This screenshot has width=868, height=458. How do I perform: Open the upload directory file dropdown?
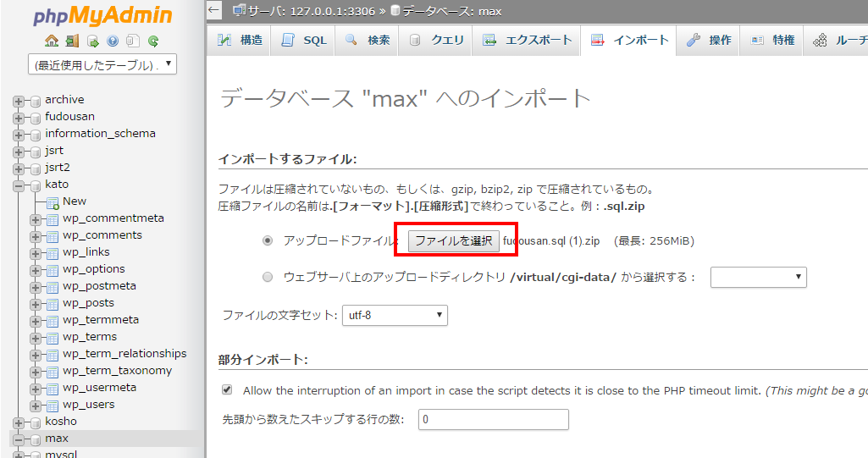[x=758, y=278]
